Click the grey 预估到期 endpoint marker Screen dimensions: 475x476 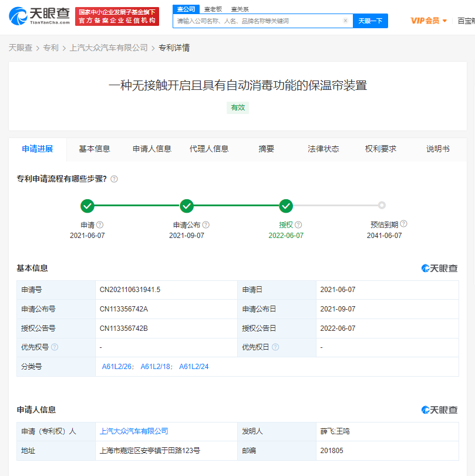pyautogui.click(x=382, y=206)
